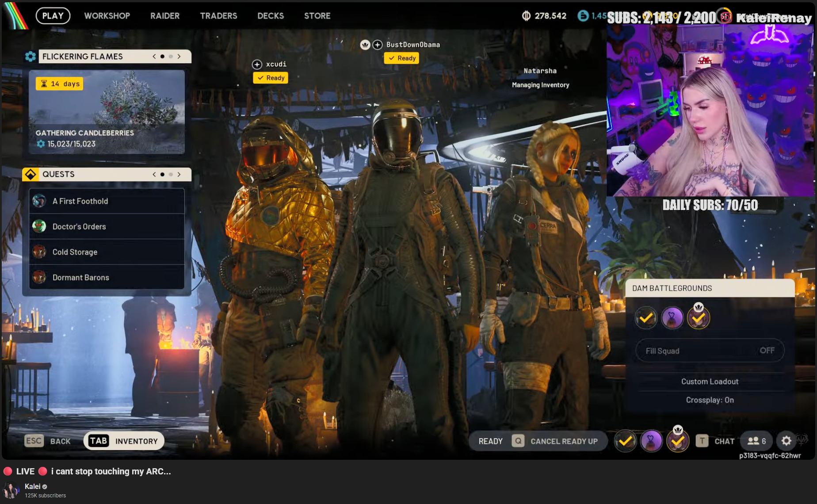
Task: Click the crown leader icon beside BustDownObama
Action: point(365,45)
